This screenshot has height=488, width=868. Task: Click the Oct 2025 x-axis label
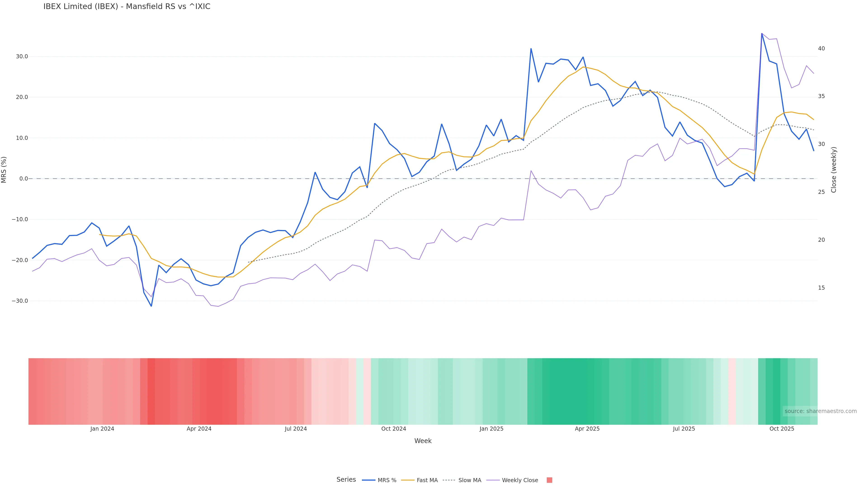[782, 429]
